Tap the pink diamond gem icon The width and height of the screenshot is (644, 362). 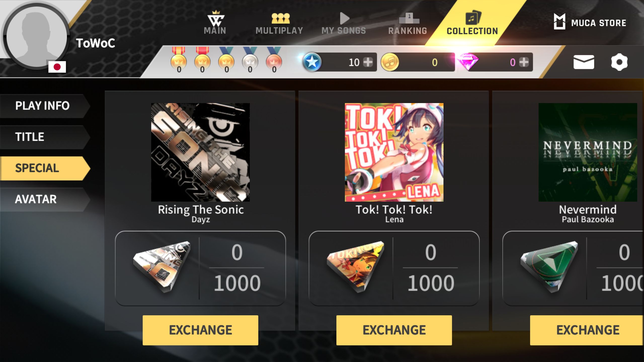468,62
